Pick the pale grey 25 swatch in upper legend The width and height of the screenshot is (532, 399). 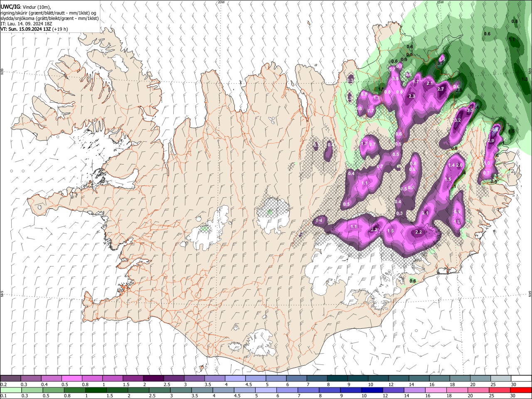pyautogui.click(x=500, y=379)
